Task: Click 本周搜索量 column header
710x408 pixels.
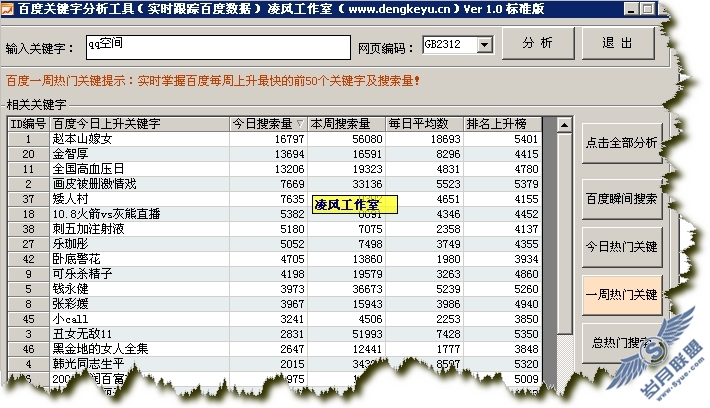Action: pyautogui.click(x=346, y=124)
